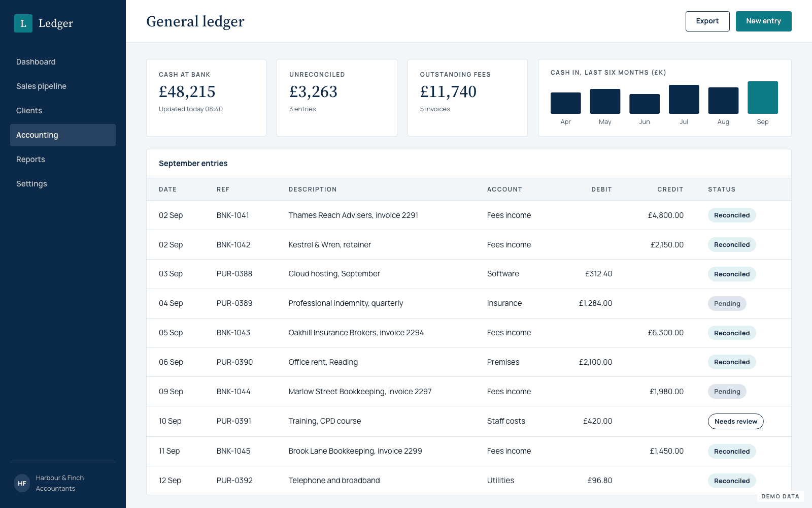Image resolution: width=812 pixels, height=508 pixels.
Task: Select the Apr bar in chart
Action: tap(565, 103)
